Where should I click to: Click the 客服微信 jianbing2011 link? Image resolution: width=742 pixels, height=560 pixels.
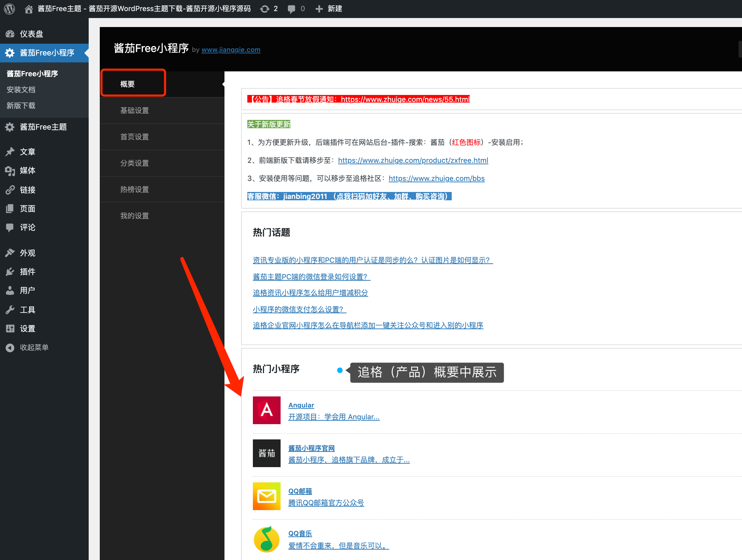click(x=349, y=196)
